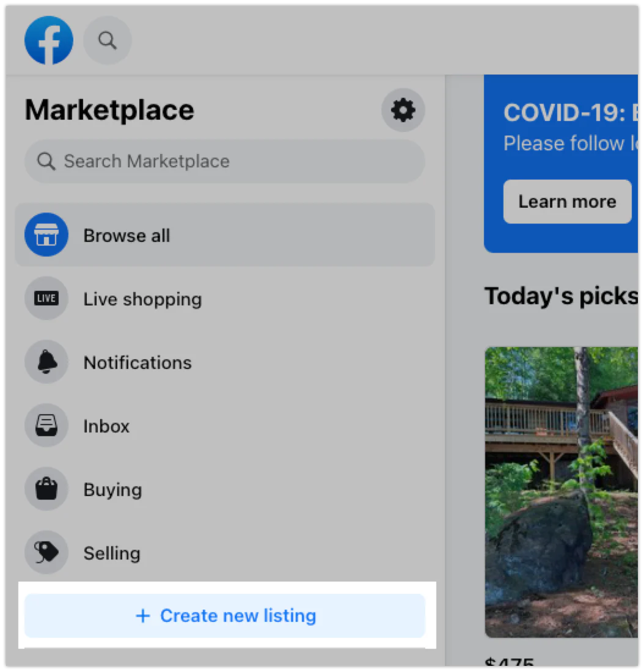Click the Inbox tray icon

46,426
